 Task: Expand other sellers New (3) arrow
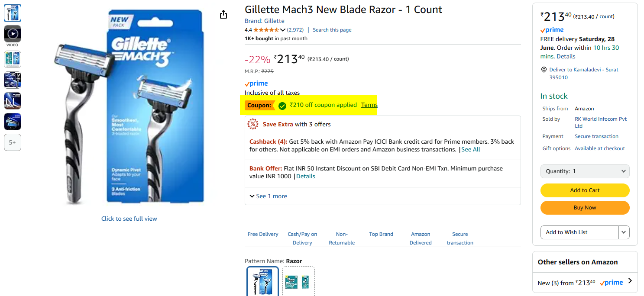click(630, 281)
